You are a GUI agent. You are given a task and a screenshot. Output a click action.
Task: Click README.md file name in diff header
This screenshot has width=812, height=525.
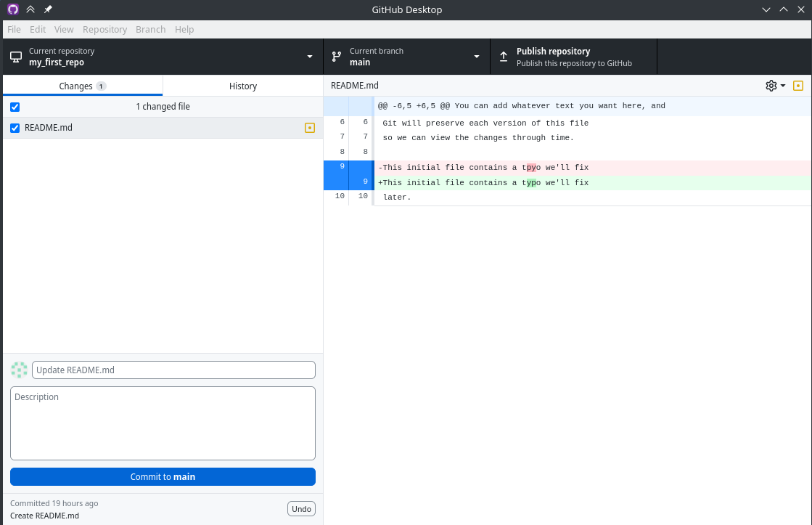(x=355, y=86)
